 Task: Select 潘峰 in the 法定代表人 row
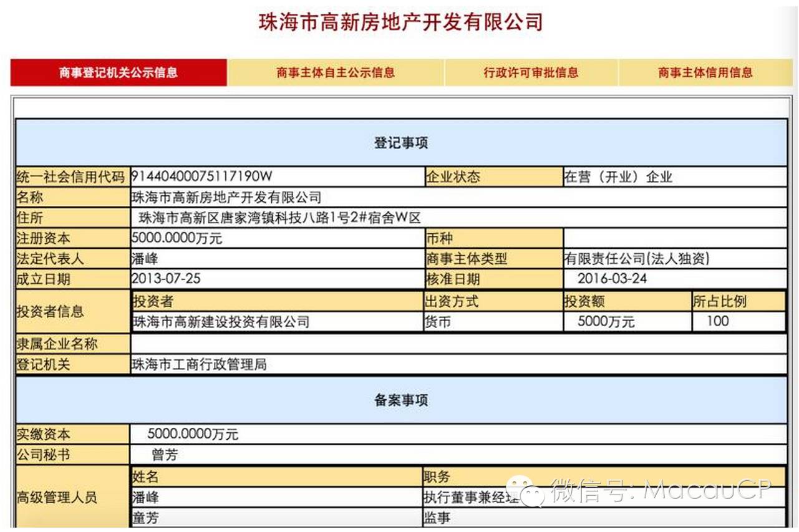point(145,259)
